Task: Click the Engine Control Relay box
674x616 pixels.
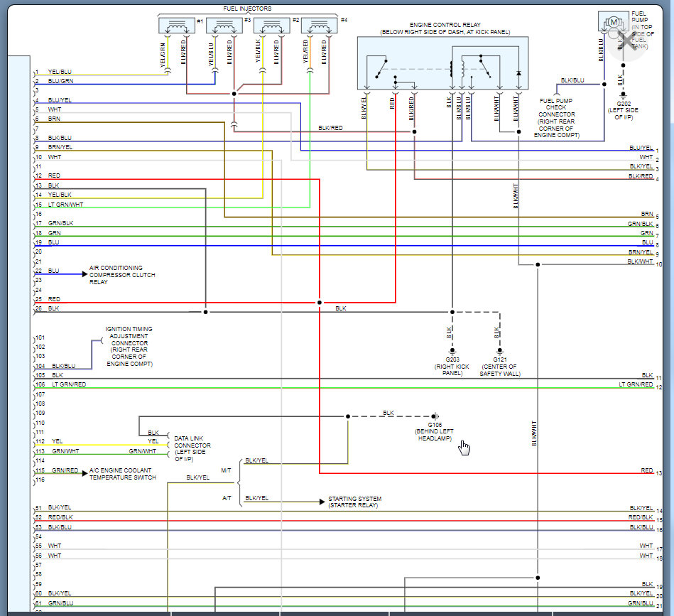Action: [x=442, y=63]
